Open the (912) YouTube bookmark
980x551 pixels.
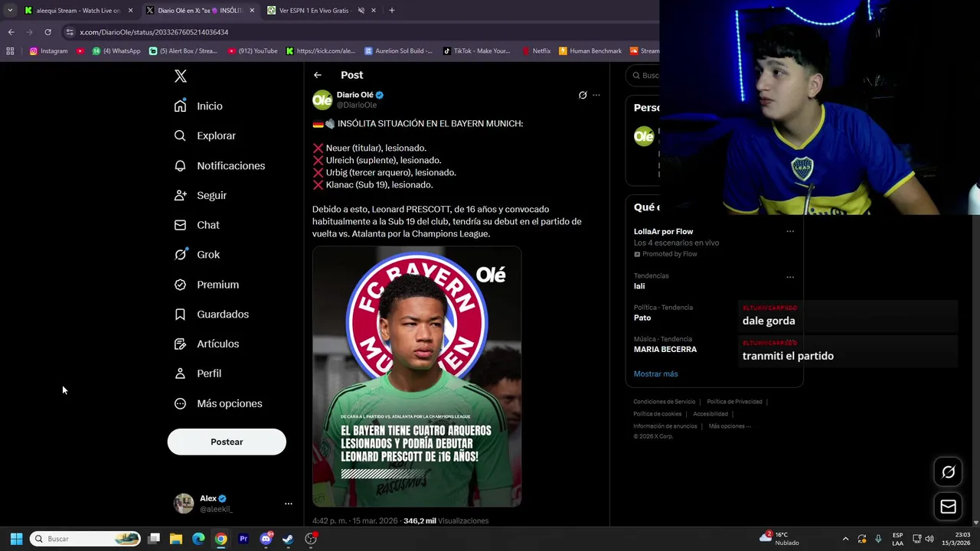point(253,51)
